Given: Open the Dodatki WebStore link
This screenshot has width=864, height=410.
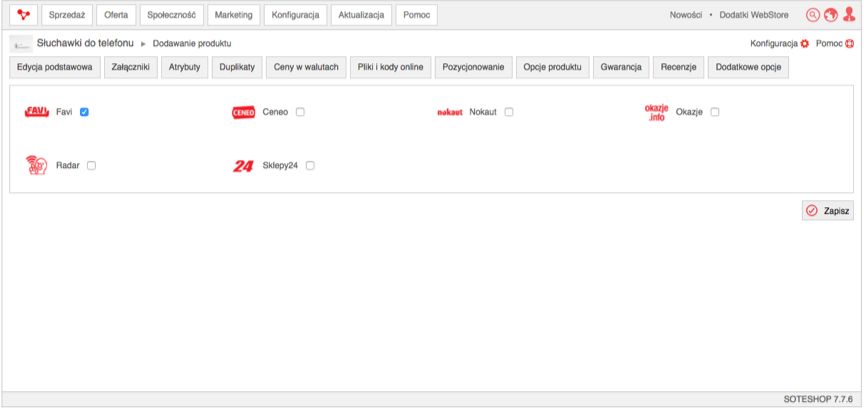Looking at the screenshot, I should point(754,15).
